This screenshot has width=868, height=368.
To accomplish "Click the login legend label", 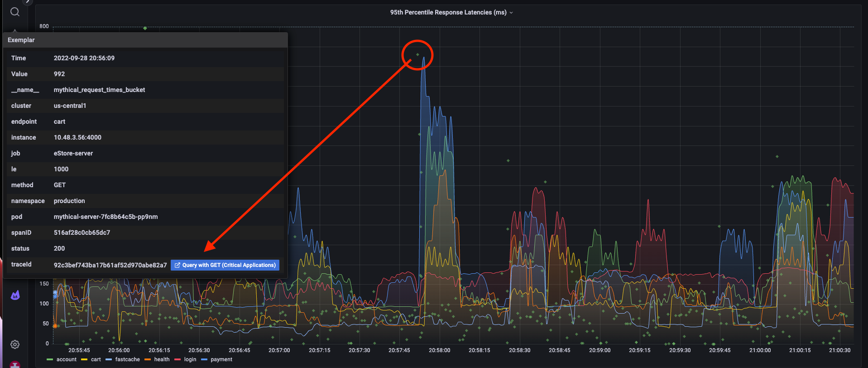I will tap(190, 359).
